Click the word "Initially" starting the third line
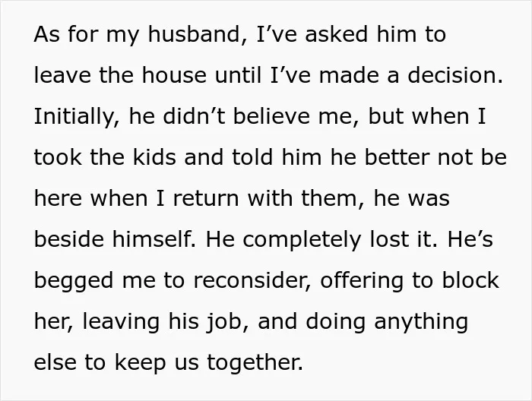 pos(74,117)
